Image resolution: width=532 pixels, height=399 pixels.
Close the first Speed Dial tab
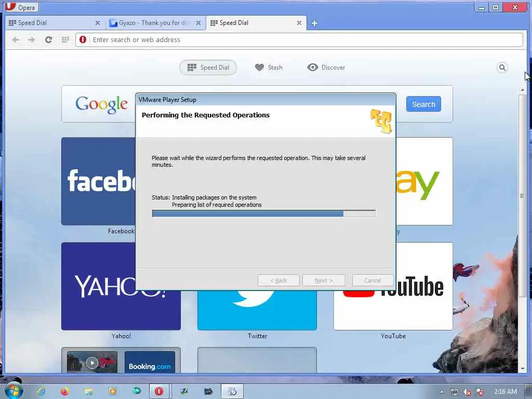97,23
